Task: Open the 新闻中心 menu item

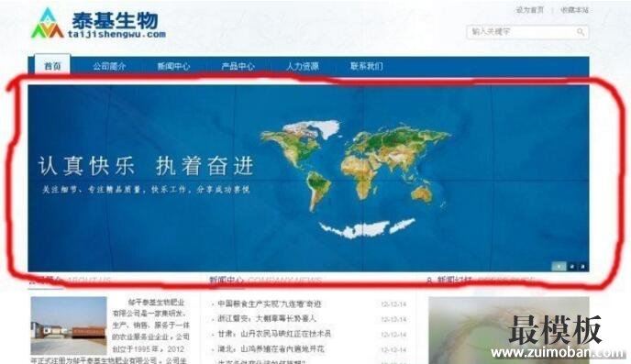Action: [x=173, y=66]
